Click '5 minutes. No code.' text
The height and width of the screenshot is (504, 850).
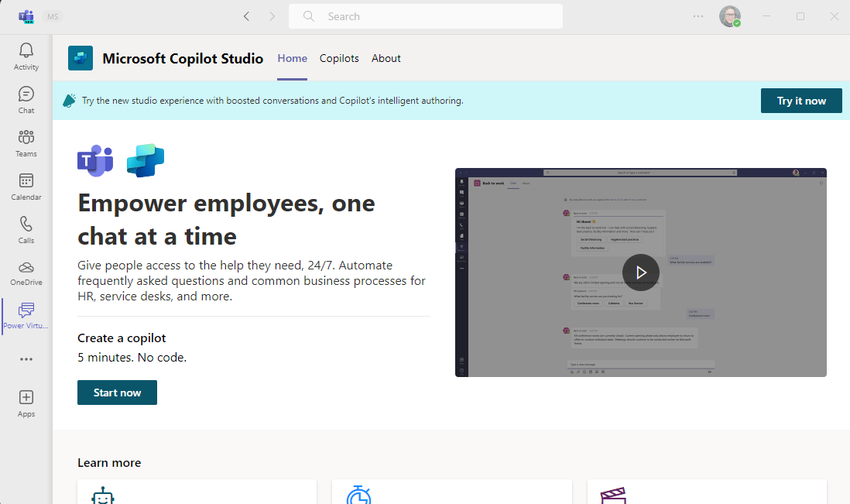pos(132,358)
